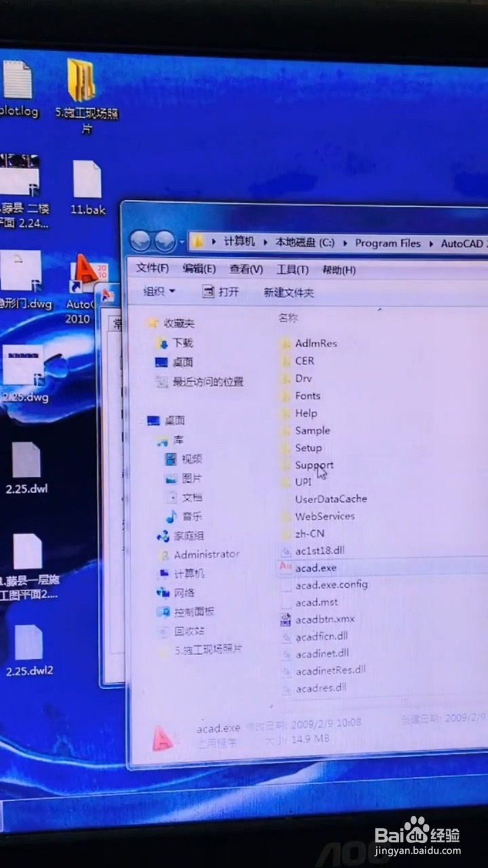Select the Sample folder
The image size is (488, 868).
305,431
